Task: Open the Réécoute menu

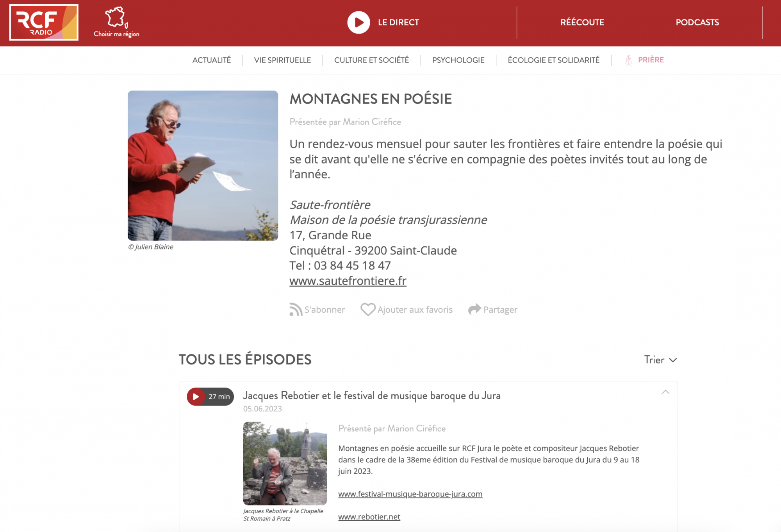Action: point(582,22)
